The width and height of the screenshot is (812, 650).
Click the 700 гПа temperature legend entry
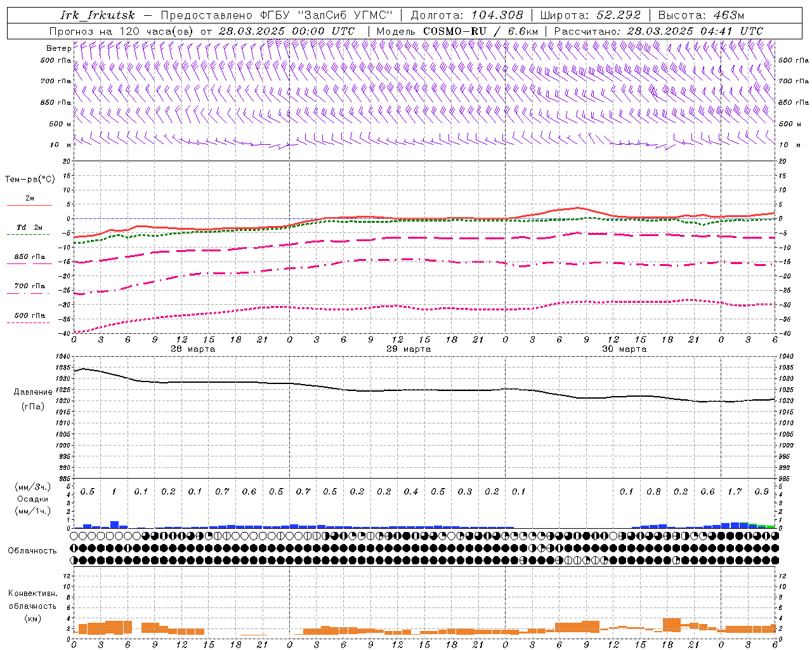coord(29,286)
